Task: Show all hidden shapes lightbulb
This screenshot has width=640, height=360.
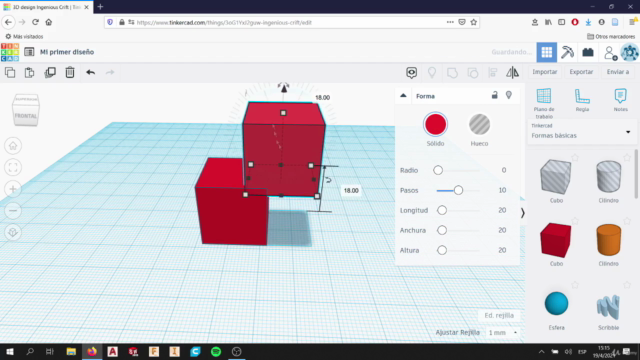Action: click(x=432, y=73)
